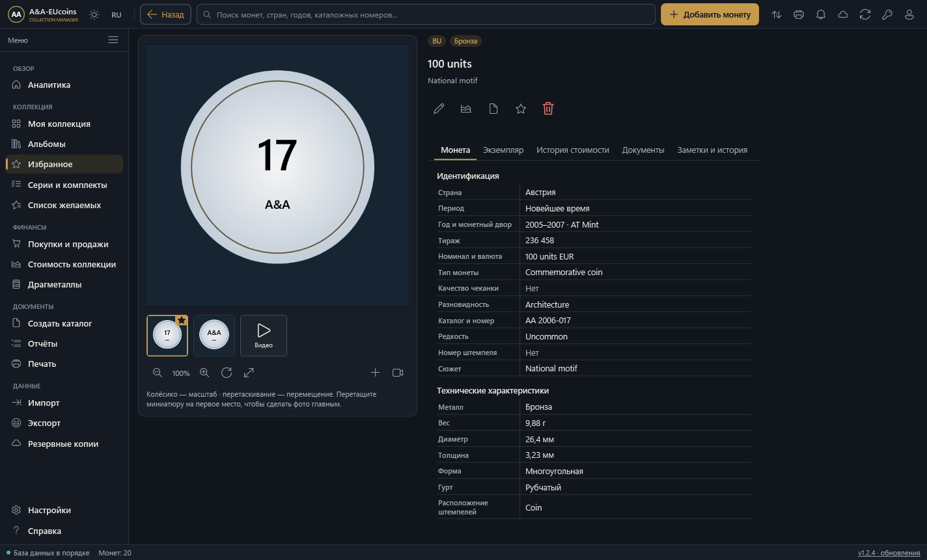Open Альбомы in the sidebar
The image size is (927, 560).
(64, 144)
